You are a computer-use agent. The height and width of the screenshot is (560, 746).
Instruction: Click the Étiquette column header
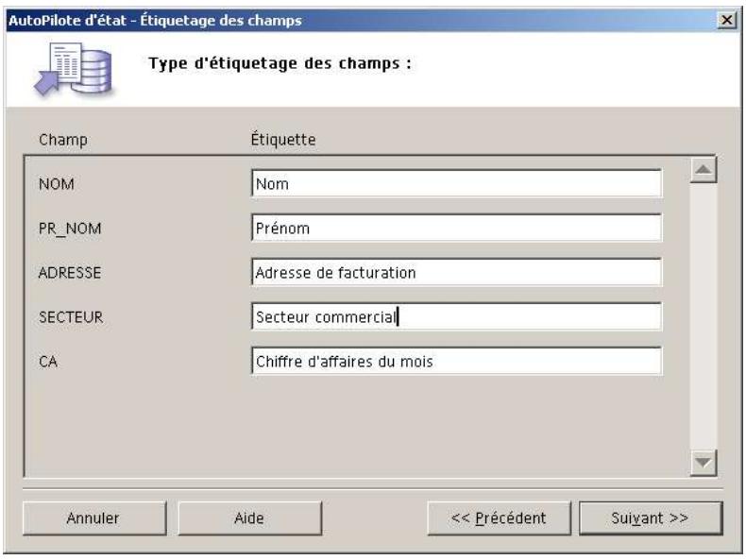[x=283, y=140]
